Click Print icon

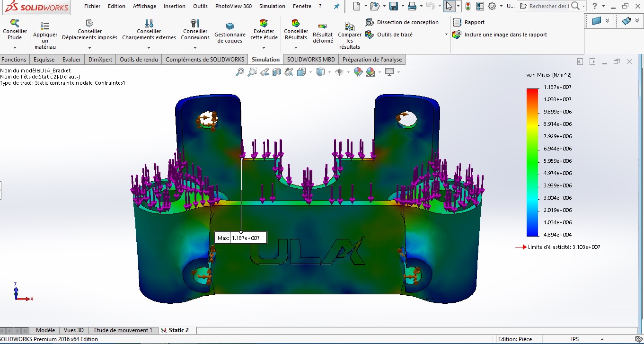click(x=412, y=6)
